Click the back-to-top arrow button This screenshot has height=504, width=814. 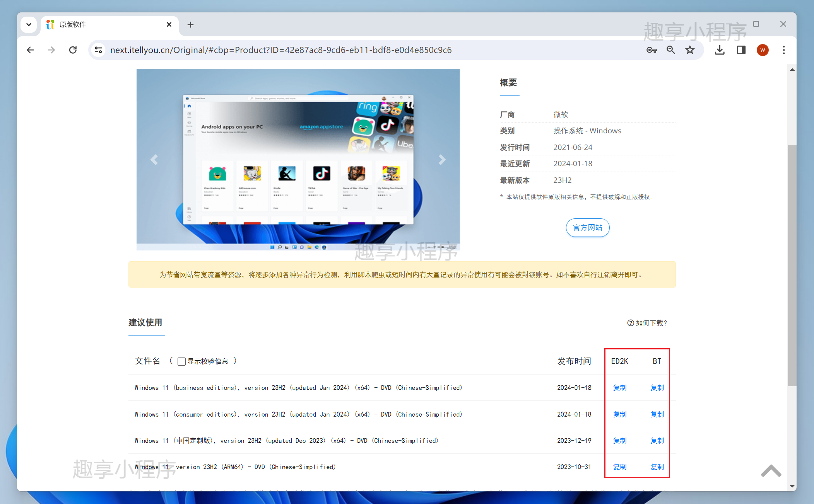click(x=771, y=470)
